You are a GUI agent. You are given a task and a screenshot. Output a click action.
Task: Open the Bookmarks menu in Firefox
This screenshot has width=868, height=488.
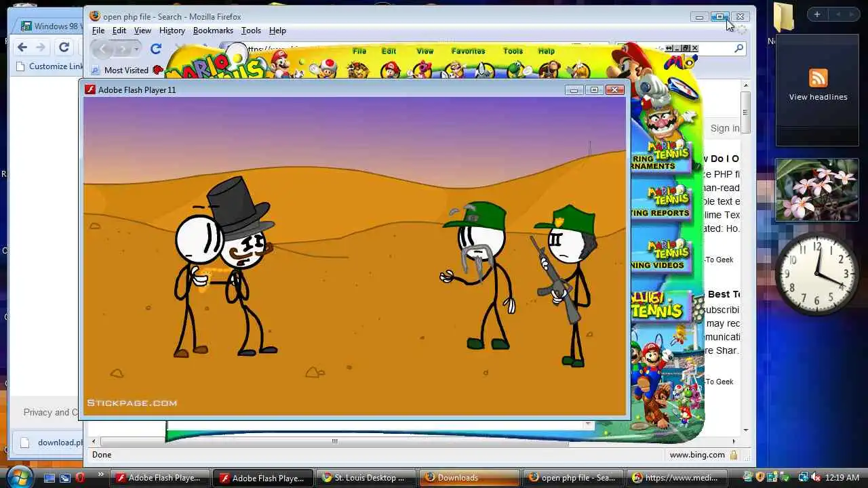[213, 30]
